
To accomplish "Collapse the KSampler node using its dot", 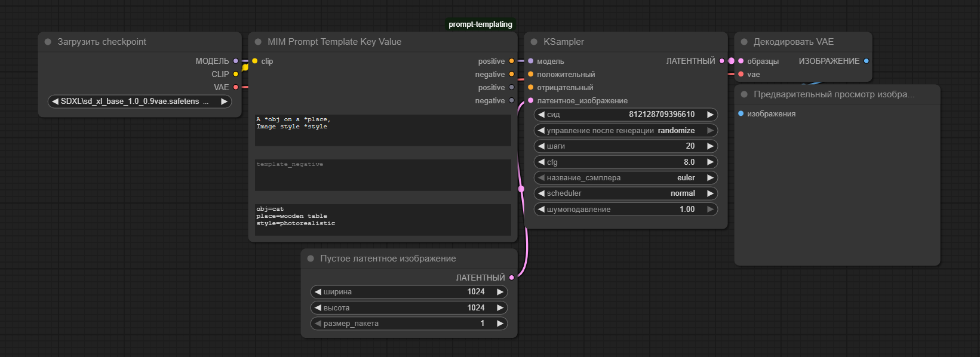I will [x=534, y=42].
